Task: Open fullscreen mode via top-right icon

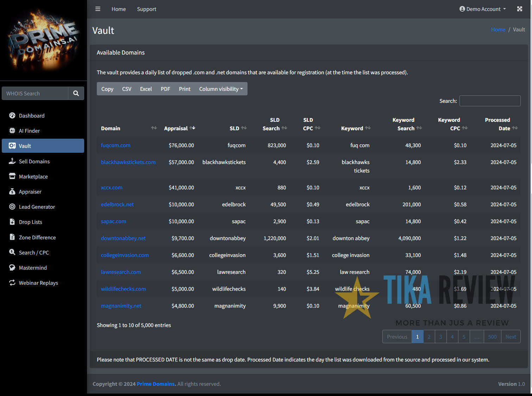Action: point(520,9)
